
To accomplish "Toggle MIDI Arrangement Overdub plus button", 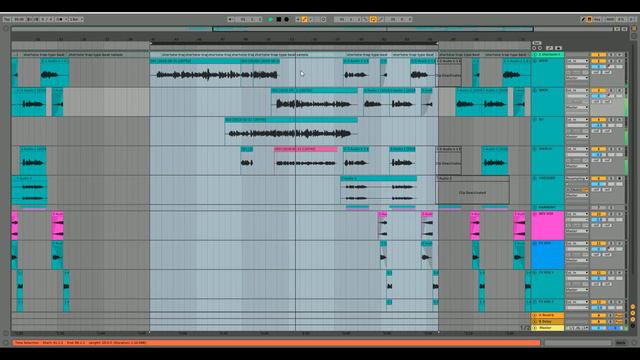I will (298, 19).
